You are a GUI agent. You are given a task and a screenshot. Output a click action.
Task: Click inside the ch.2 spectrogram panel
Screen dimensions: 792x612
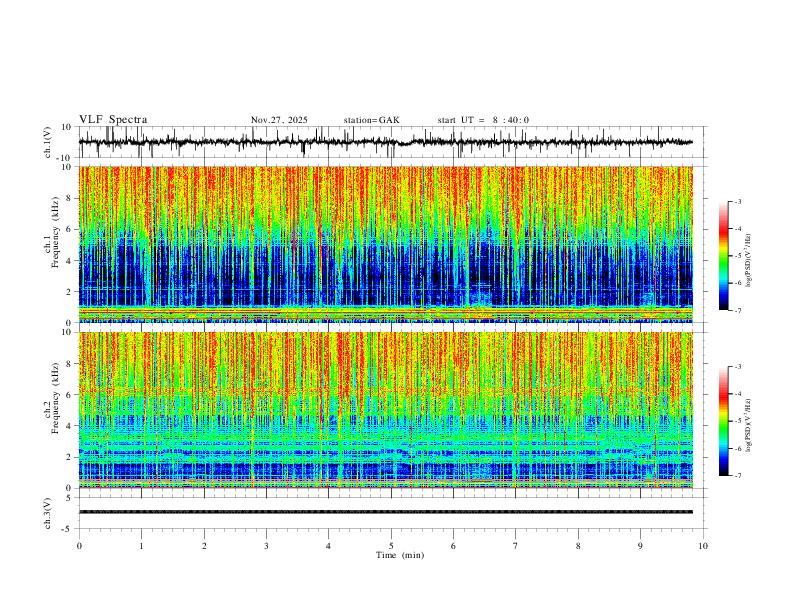coord(385,410)
